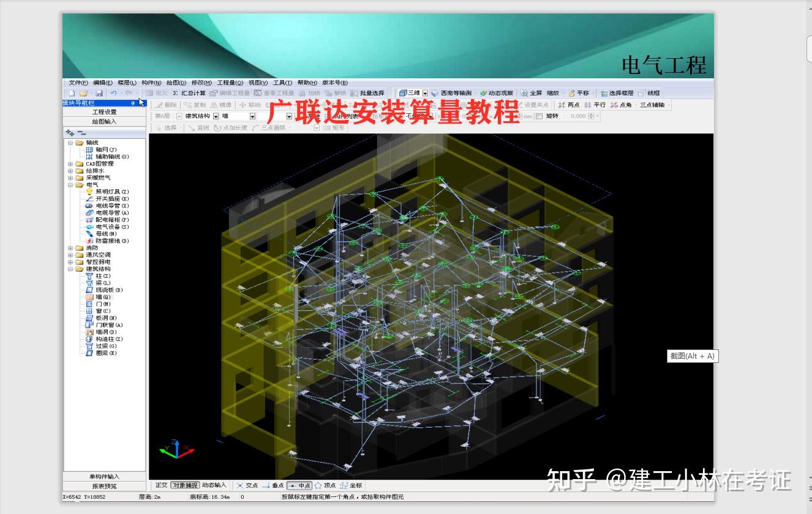Click the 单构件输入 button
The width and height of the screenshot is (812, 514).
click(x=104, y=477)
